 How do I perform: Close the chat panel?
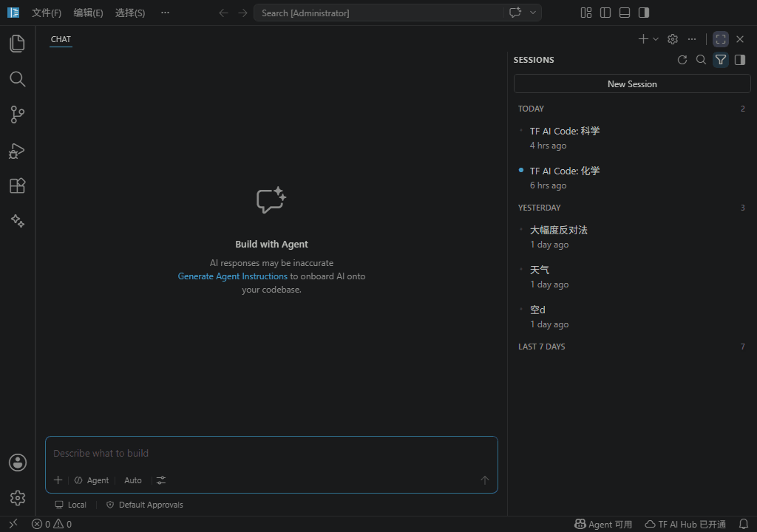pos(739,39)
